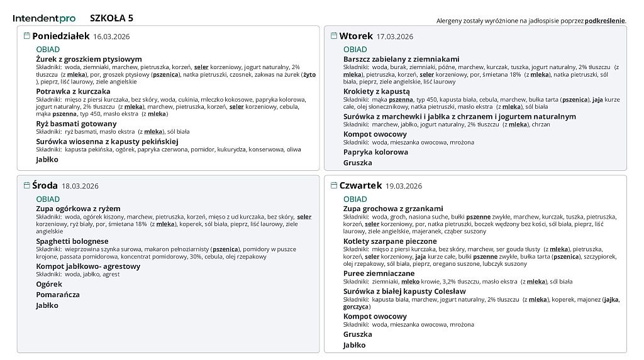Click the OBIAD label under Środa

point(48,199)
